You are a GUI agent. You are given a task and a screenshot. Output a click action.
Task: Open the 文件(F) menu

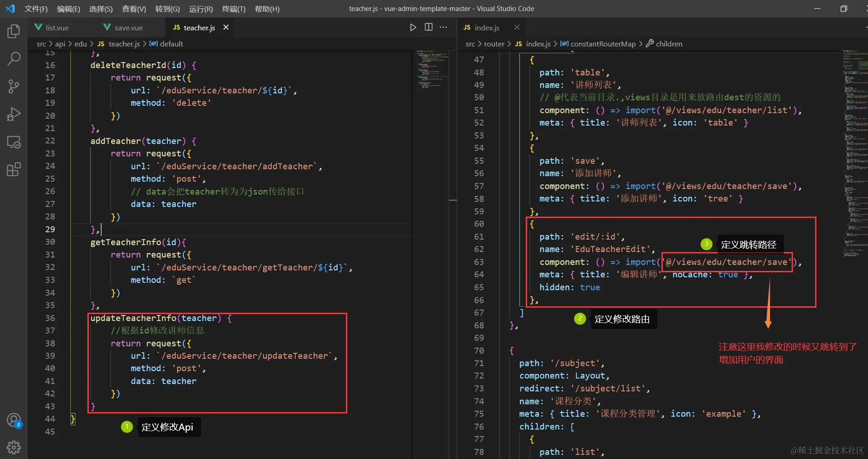36,9
